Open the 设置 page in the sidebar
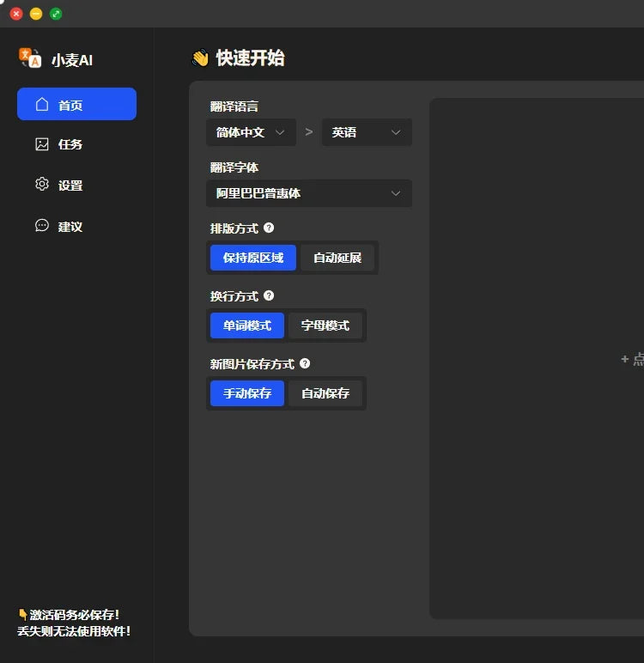The height and width of the screenshot is (663, 644). tap(70, 186)
